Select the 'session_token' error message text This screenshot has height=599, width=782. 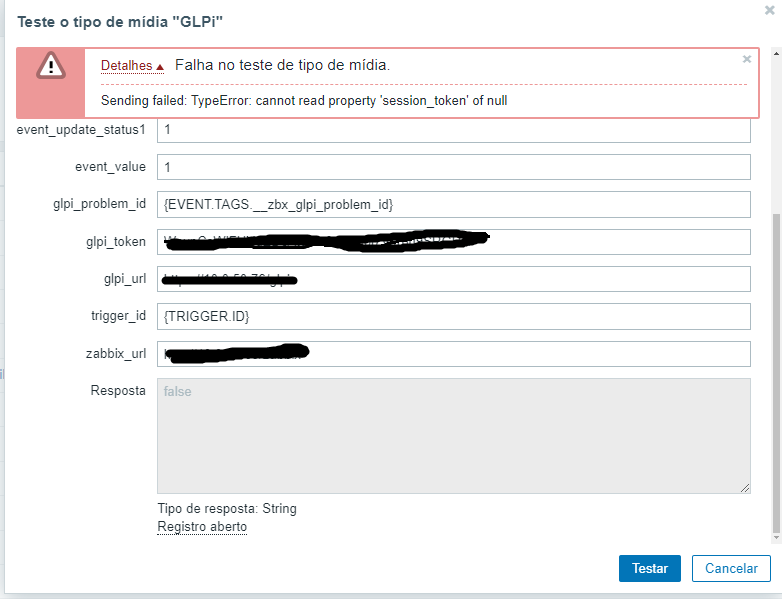point(304,101)
